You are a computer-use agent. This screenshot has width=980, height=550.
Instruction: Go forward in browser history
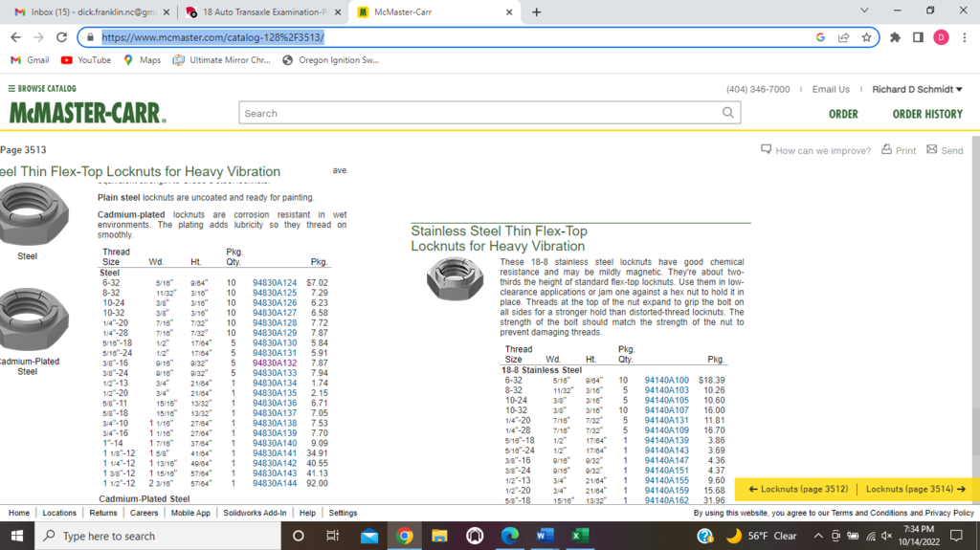pyautogui.click(x=38, y=37)
